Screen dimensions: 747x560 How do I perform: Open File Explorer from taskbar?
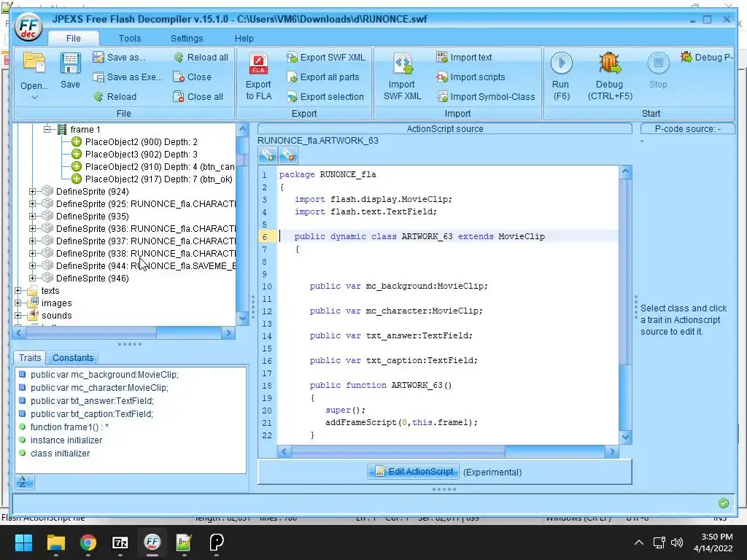click(x=55, y=542)
